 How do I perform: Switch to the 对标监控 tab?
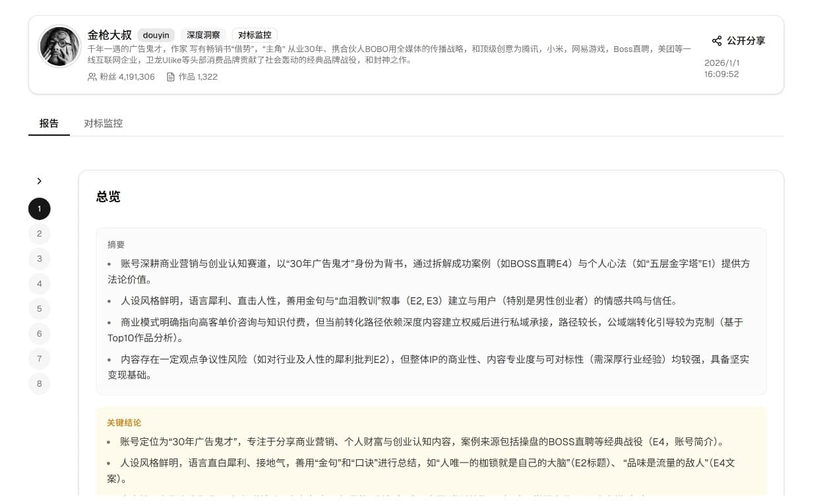[104, 123]
